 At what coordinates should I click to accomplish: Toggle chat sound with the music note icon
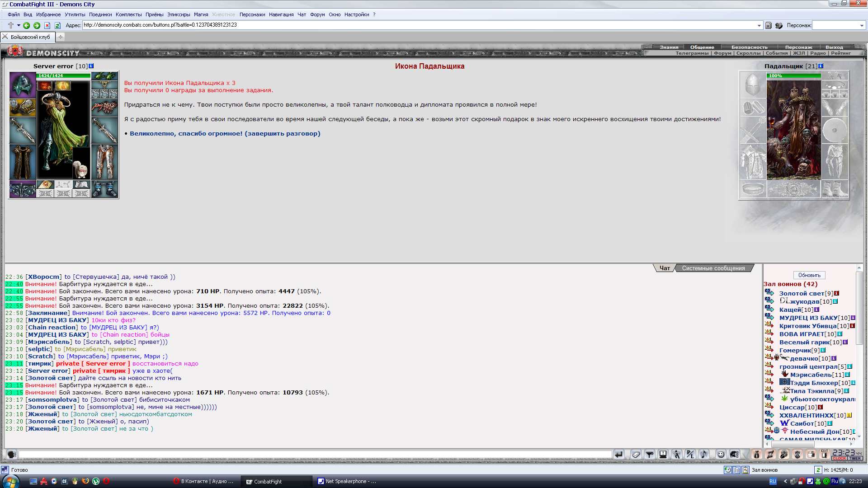(x=704, y=455)
